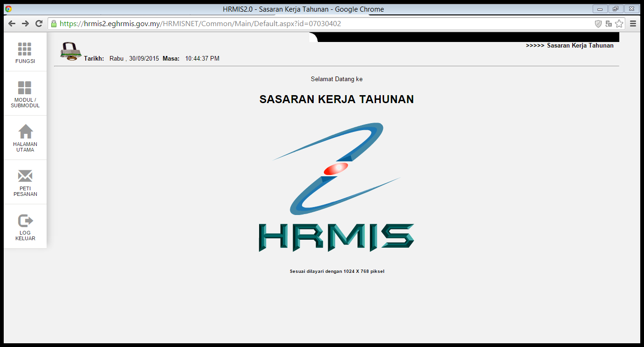The width and height of the screenshot is (644, 347).
Task: Close the Chrome window
Action: pos(632,9)
